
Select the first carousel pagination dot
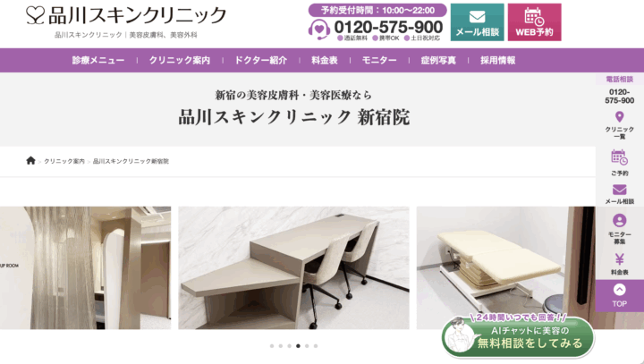click(x=272, y=346)
